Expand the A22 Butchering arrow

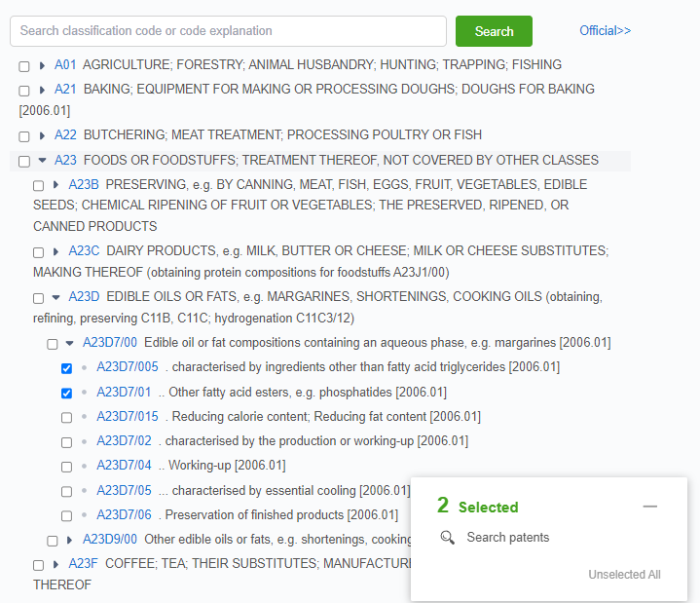[x=42, y=136]
